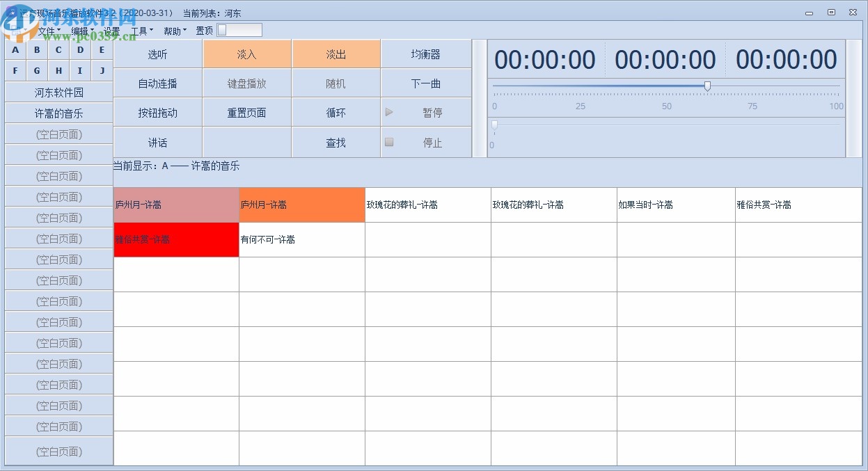Image resolution: width=868 pixels, height=471 pixels.
Task: Click the 重置页面 reset page button
Action: point(246,112)
